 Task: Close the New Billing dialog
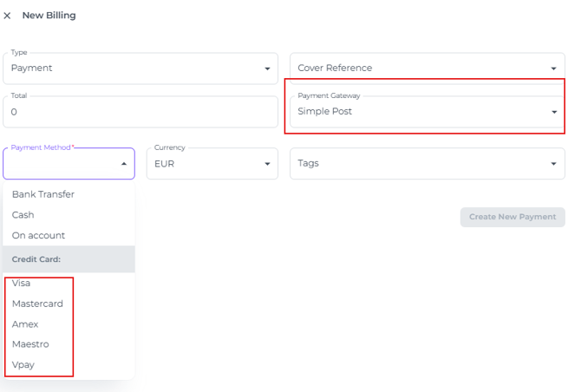point(8,16)
